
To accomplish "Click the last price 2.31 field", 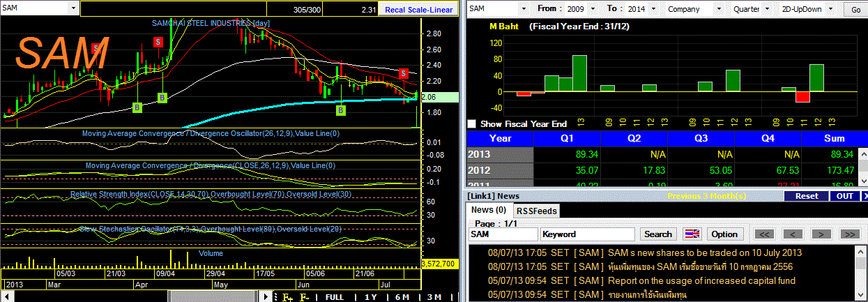I will [351, 10].
